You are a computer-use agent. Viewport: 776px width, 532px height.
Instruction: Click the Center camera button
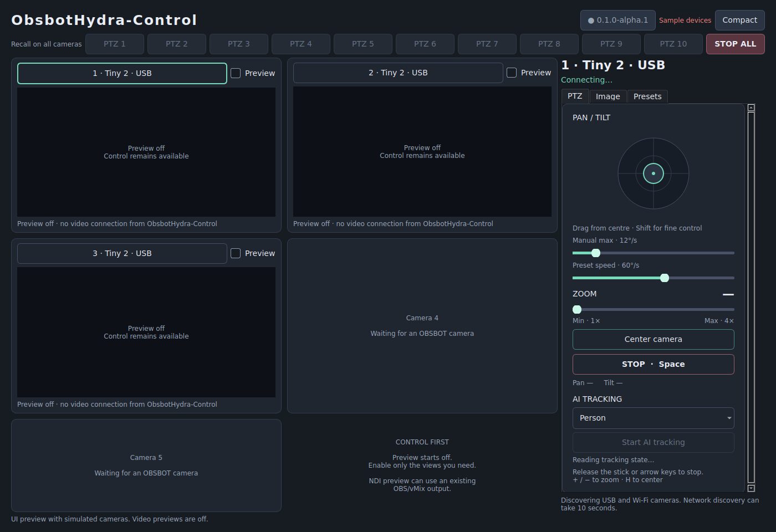pyautogui.click(x=654, y=339)
